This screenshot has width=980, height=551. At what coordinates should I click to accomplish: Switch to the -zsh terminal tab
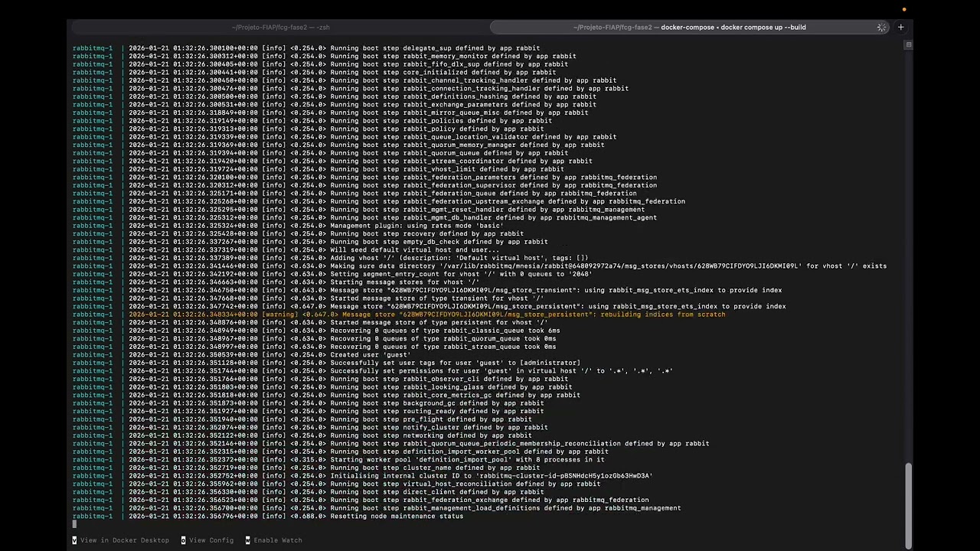281,28
